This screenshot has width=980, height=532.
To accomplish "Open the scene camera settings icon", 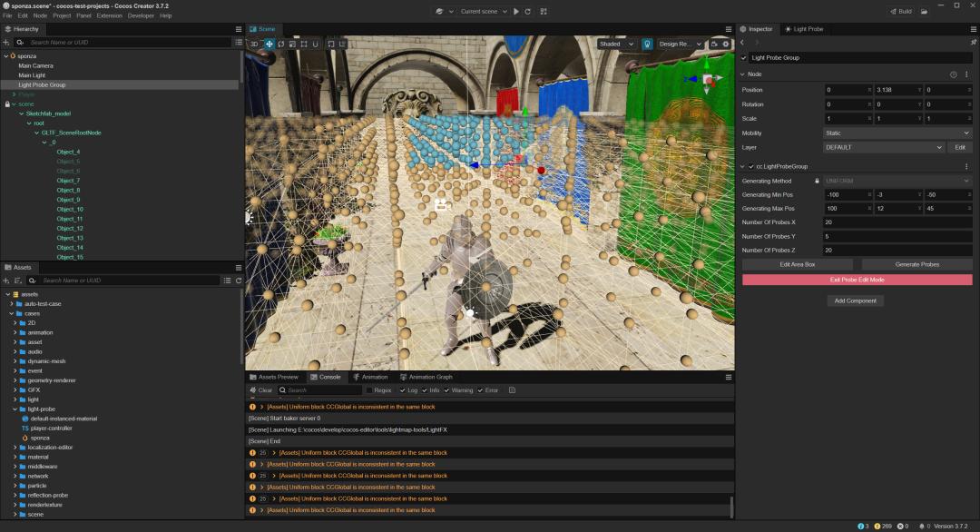I will point(714,44).
